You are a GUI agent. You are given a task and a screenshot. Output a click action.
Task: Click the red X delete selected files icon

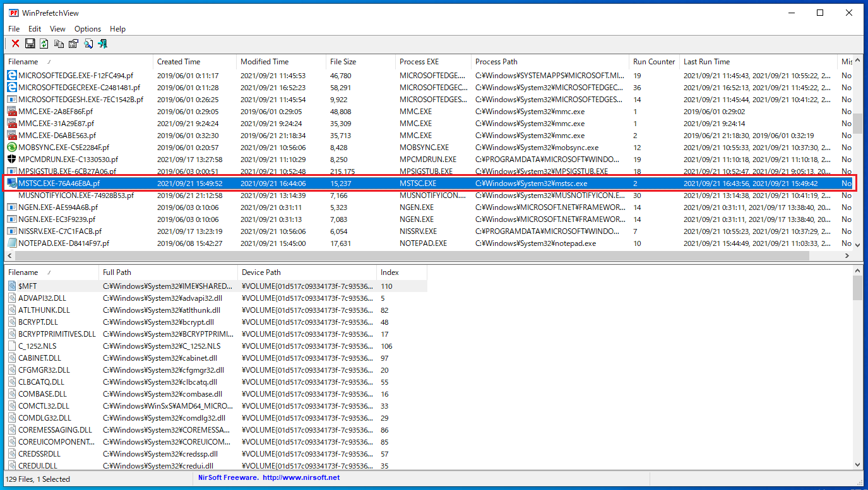[16, 44]
